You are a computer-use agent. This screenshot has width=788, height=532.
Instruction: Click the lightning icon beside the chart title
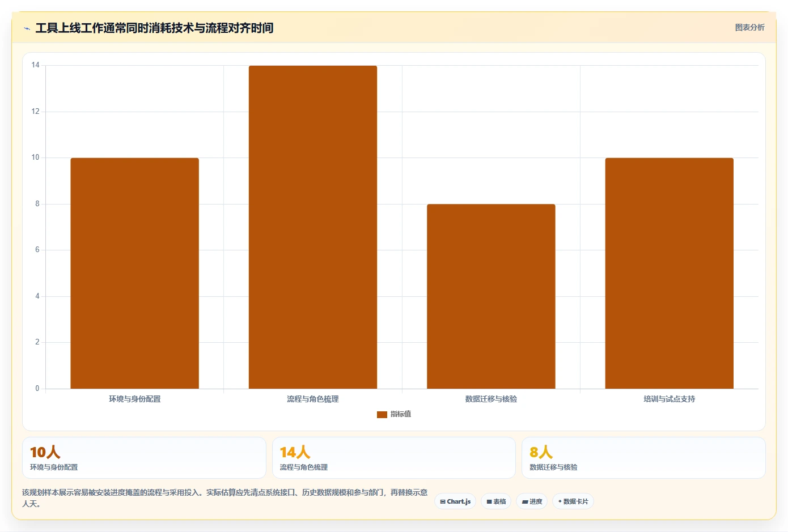(27, 28)
